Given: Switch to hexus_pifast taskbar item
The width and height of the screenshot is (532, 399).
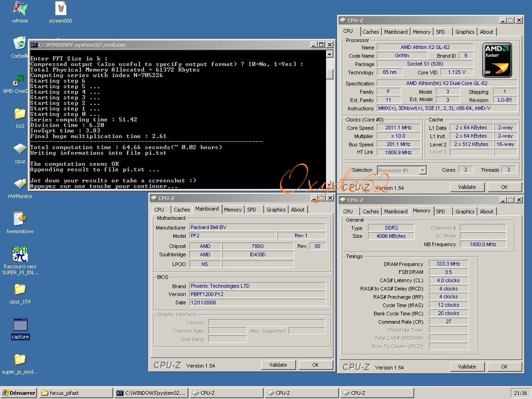Looking at the screenshot, I should point(76,393).
